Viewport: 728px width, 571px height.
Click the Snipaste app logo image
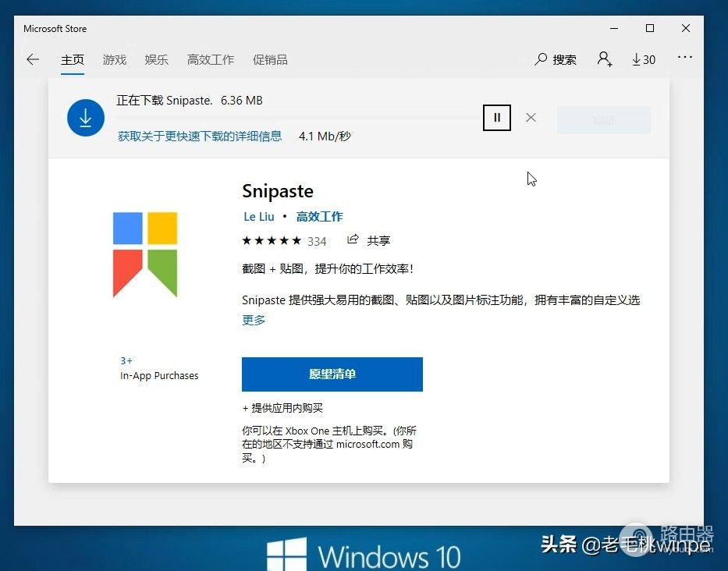145,254
